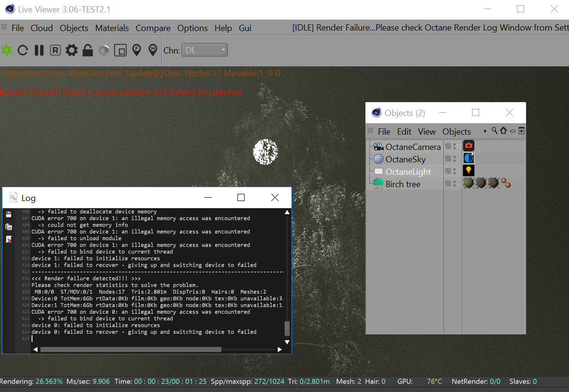Toggle active camera target on OctaneCamera
This screenshot has width=569, height=392.
pyautogui.click(x=459, y=146)
